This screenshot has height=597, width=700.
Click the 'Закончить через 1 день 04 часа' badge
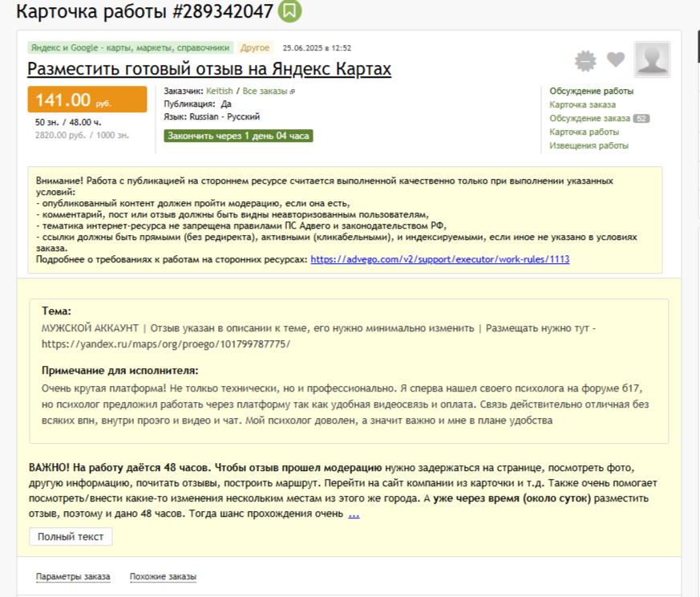[x=238, y=136]
